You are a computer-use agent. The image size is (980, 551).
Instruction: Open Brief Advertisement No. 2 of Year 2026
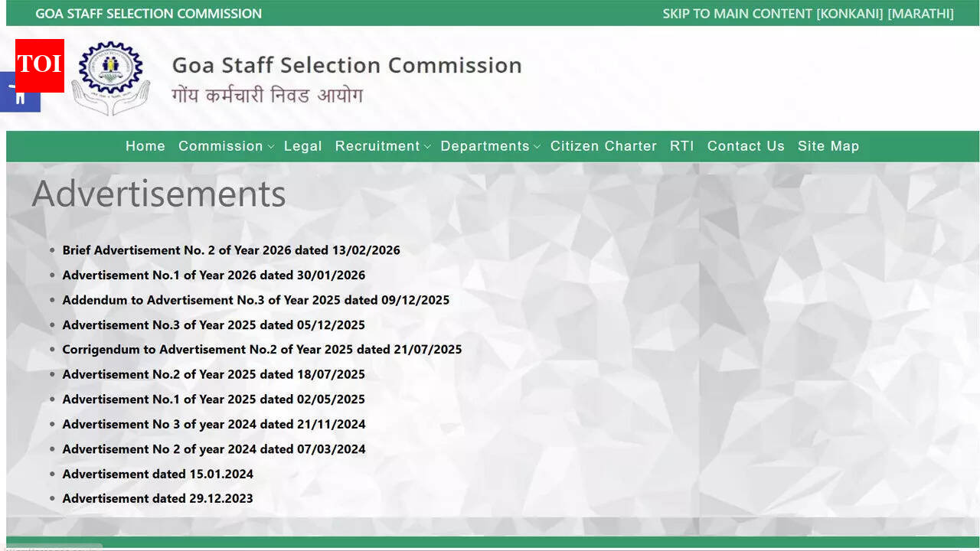pos(231,250)
